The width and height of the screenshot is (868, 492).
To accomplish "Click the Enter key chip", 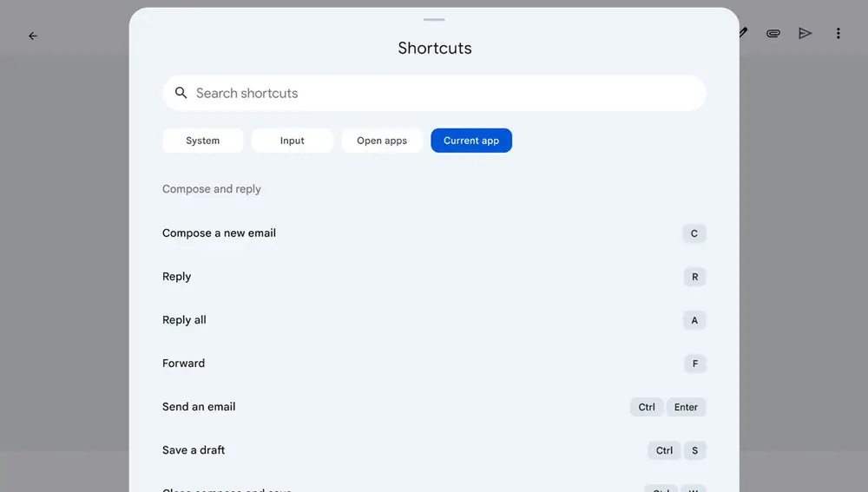I will coord(686,407).
